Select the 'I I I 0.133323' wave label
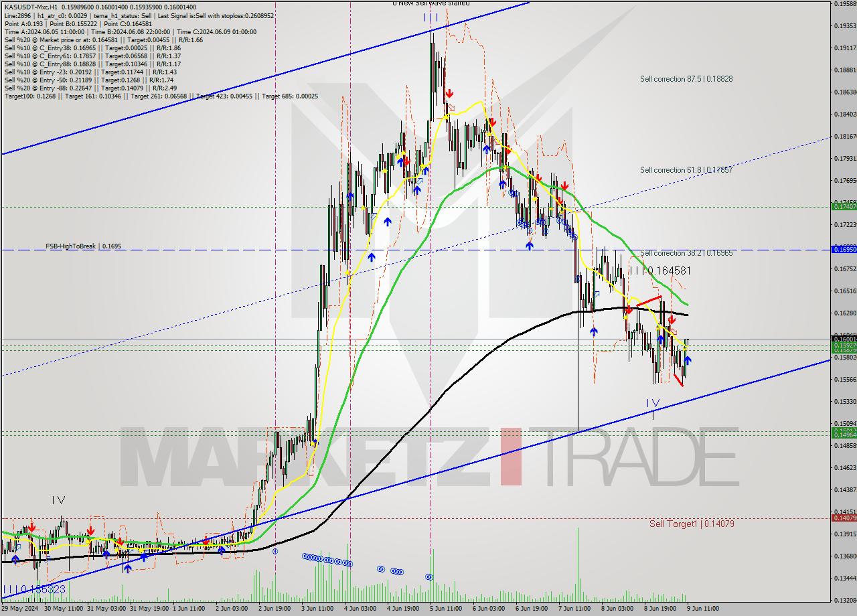857x616 pixels. tap(34, 589)
